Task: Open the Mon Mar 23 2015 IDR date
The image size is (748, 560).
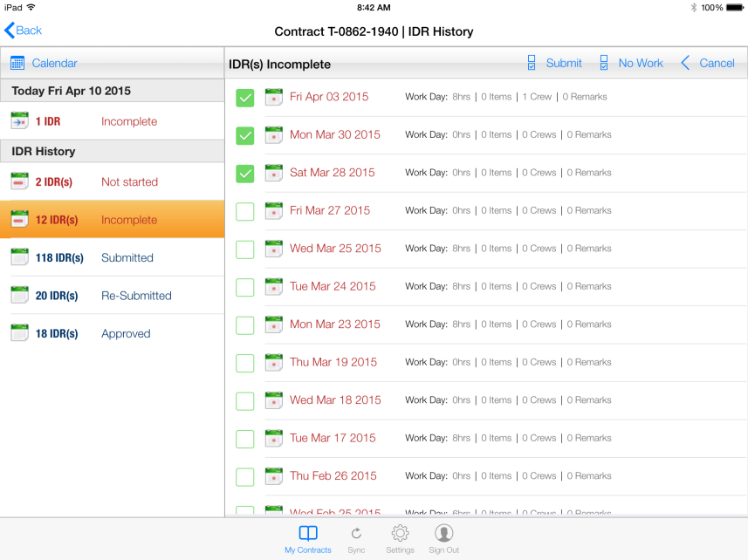Action: [x=334, y=324]
